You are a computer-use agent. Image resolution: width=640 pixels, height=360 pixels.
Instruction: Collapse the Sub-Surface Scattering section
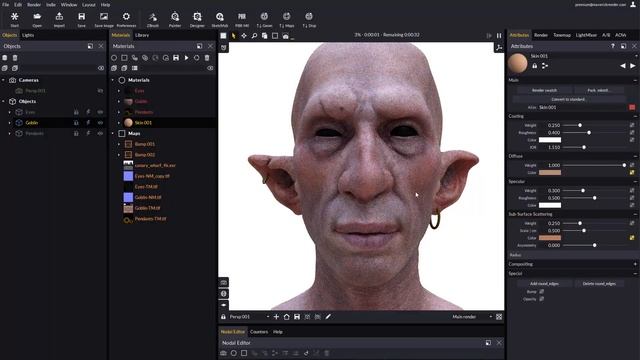(635, 214)
